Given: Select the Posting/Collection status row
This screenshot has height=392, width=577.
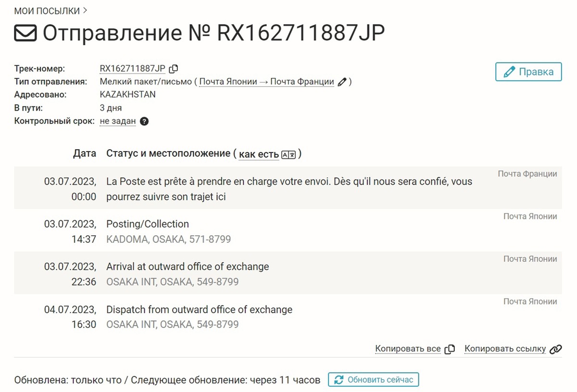Looking at the screenshot, I should (x=288, y=231).
